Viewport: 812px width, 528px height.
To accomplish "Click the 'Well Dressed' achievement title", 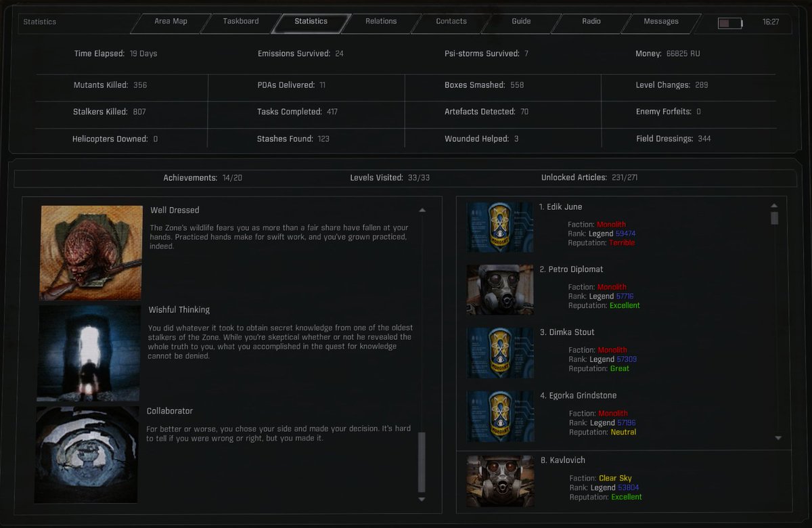I will [175, 211].
